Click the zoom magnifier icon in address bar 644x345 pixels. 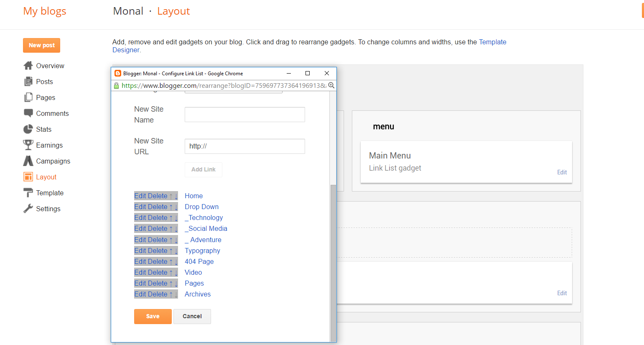coord(331,85)
